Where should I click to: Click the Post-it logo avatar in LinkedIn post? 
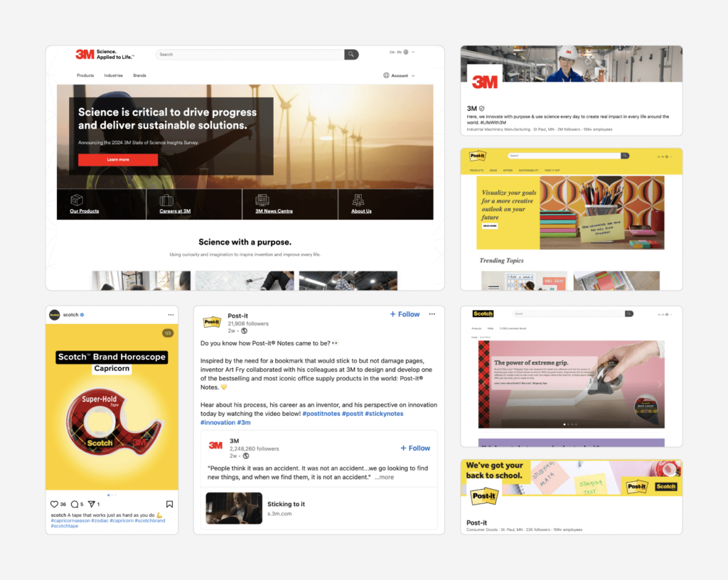(x=212, y=321)
